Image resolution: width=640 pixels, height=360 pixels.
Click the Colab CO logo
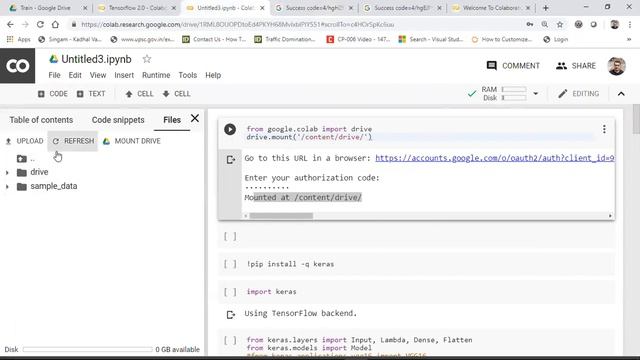pos(18,66)
